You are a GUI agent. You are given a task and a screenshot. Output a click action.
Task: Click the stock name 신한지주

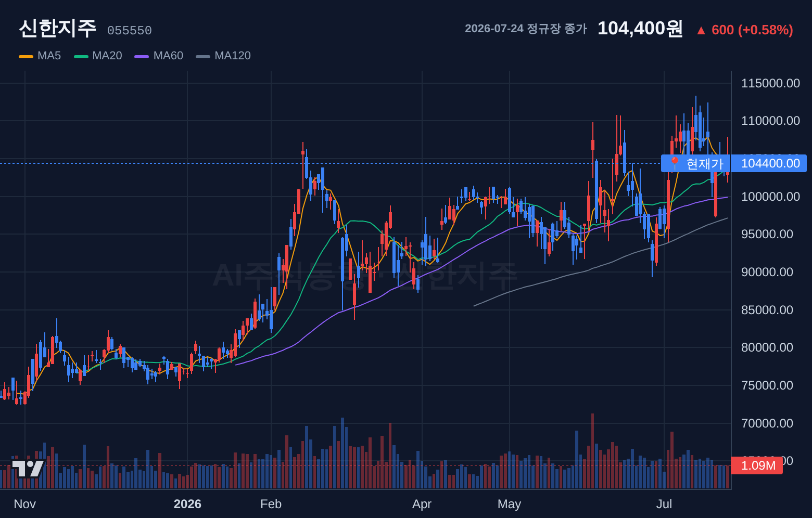point(57,28)
